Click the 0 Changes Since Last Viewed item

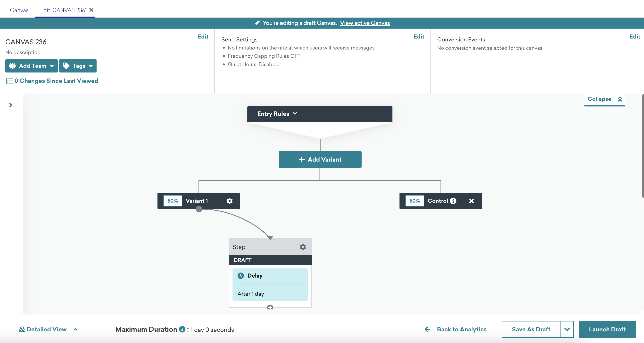[52, 81]
